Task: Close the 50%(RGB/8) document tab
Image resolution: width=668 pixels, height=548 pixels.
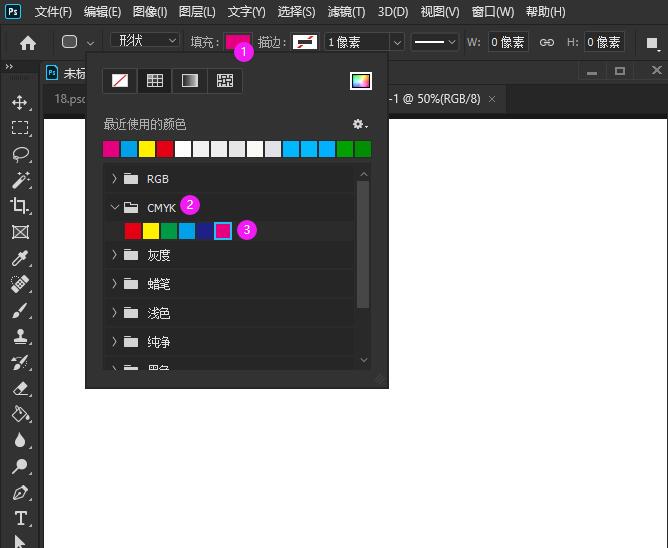Action: coord(492,99)
